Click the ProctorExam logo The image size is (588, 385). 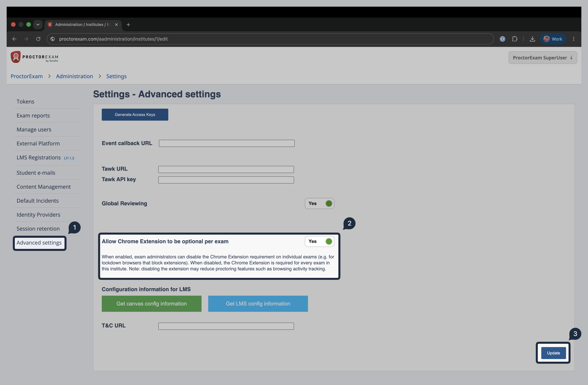34,57
